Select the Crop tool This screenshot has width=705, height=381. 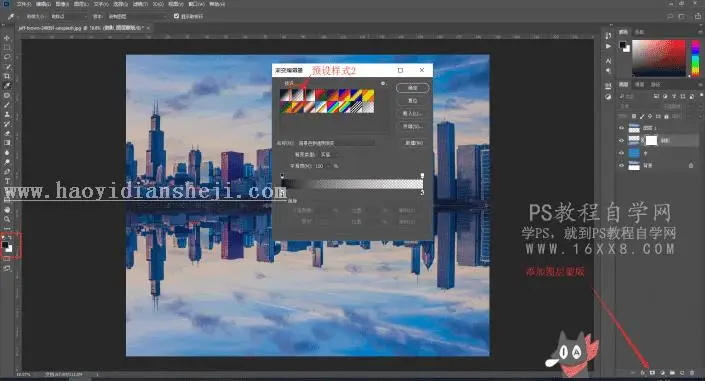tap(7, 76)
